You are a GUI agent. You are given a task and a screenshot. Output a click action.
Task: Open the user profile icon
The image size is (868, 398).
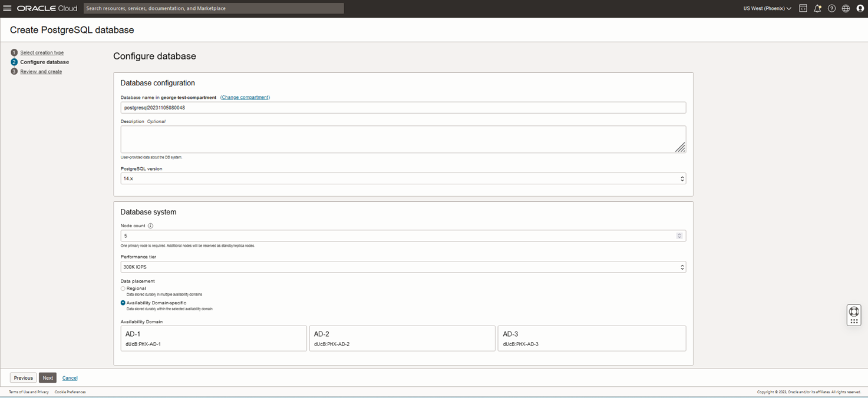[x=860, y=8]
